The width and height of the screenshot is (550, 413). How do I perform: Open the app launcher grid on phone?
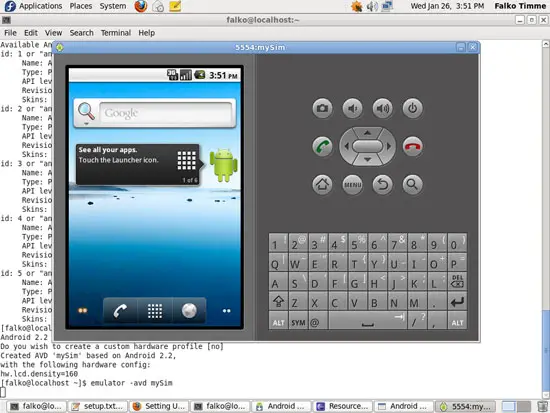coord(155,311)
